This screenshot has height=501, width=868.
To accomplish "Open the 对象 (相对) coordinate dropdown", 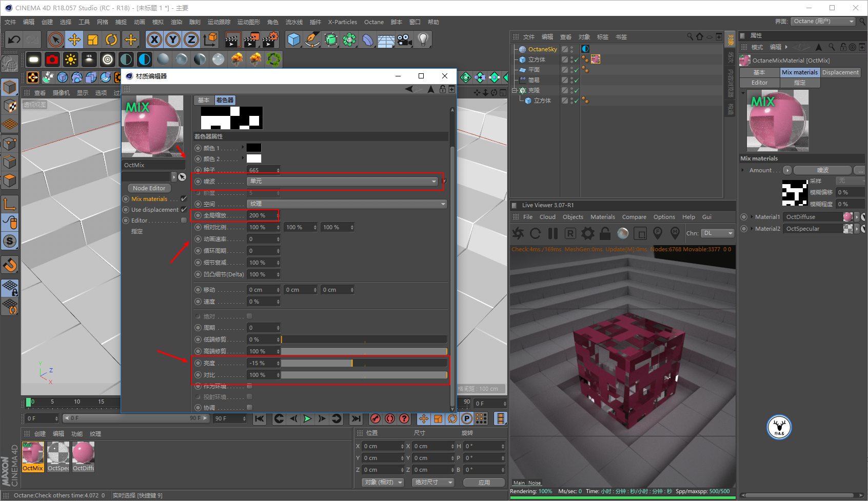I will [383, 482].
